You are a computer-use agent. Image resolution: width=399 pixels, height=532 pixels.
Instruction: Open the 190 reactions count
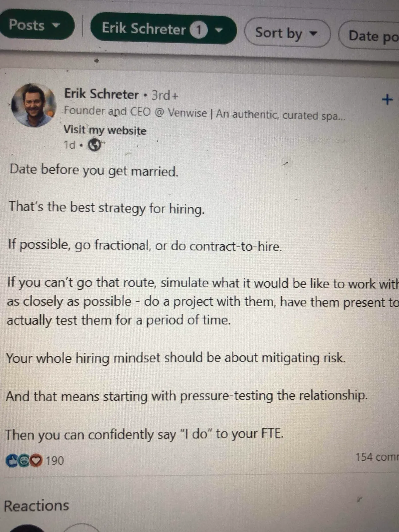point(54,461)
